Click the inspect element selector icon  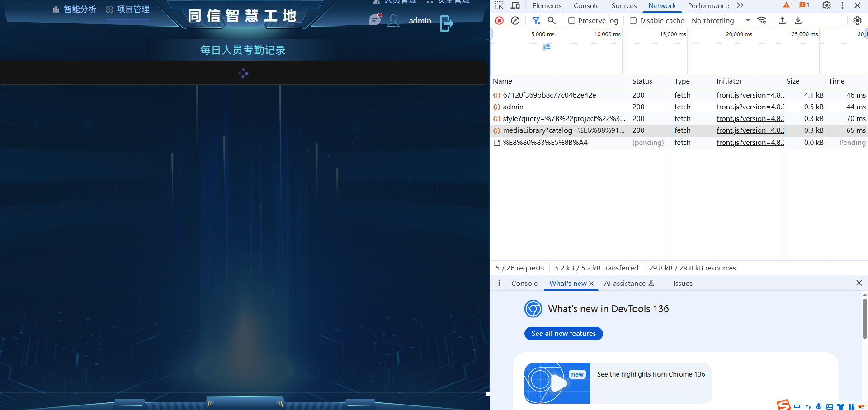click(x=499, y=5)
